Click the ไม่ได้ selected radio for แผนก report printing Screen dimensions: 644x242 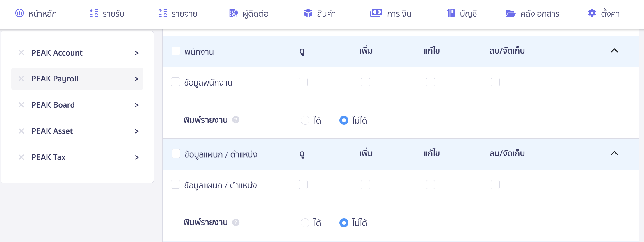click(x=344, y=223)
